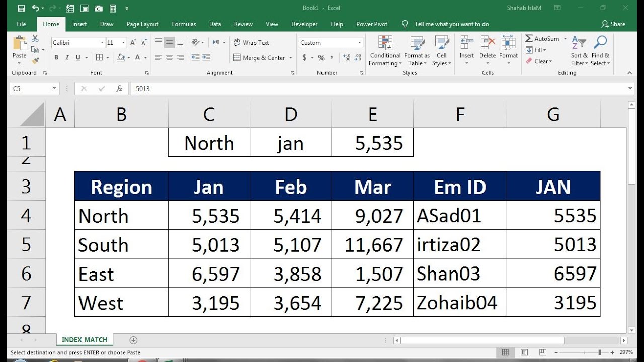Toggle Wrap Text for the cell

[251, 43]
